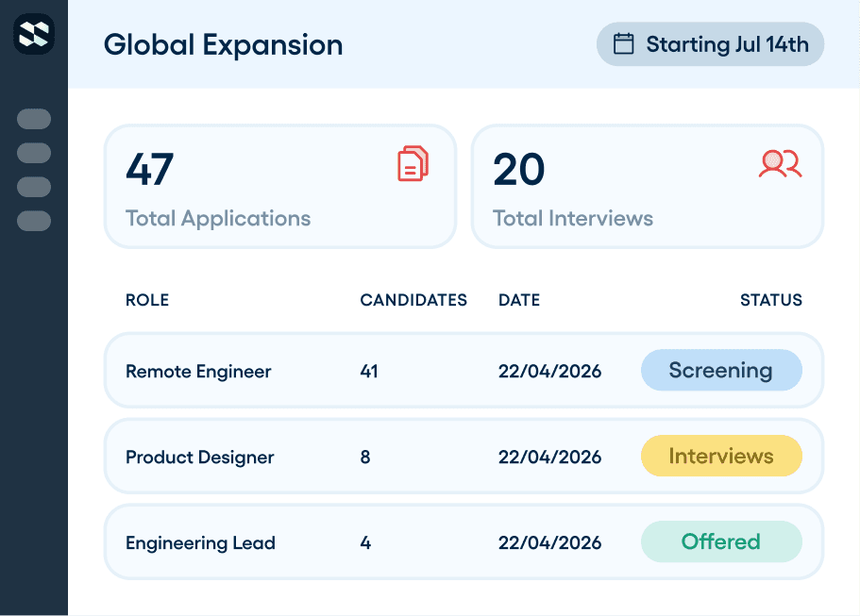Click candidate count 41 for Remote Engineer
The image size is (860, 616).
[x=369, y=372]
